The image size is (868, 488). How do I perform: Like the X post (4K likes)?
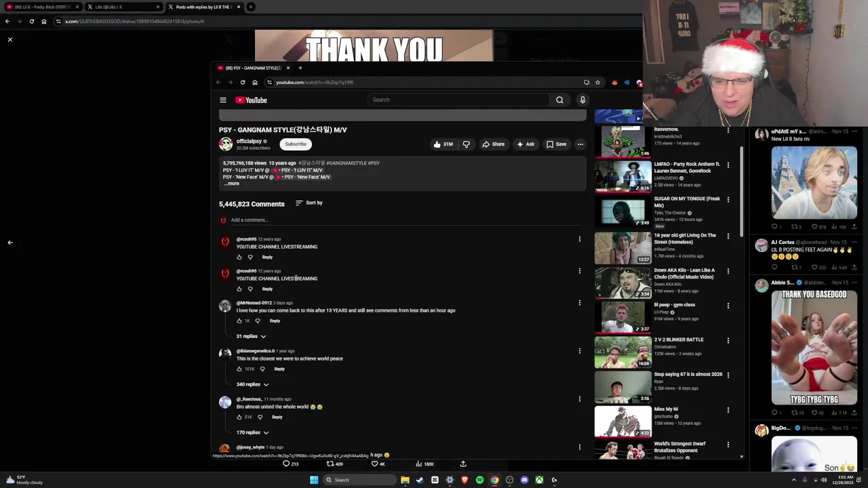click(x=378, y=464)
